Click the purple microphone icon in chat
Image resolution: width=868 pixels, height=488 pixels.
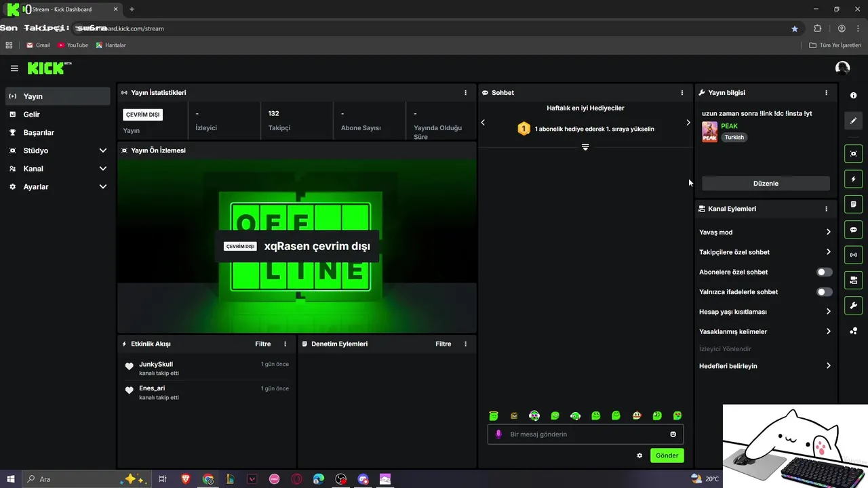498,434
